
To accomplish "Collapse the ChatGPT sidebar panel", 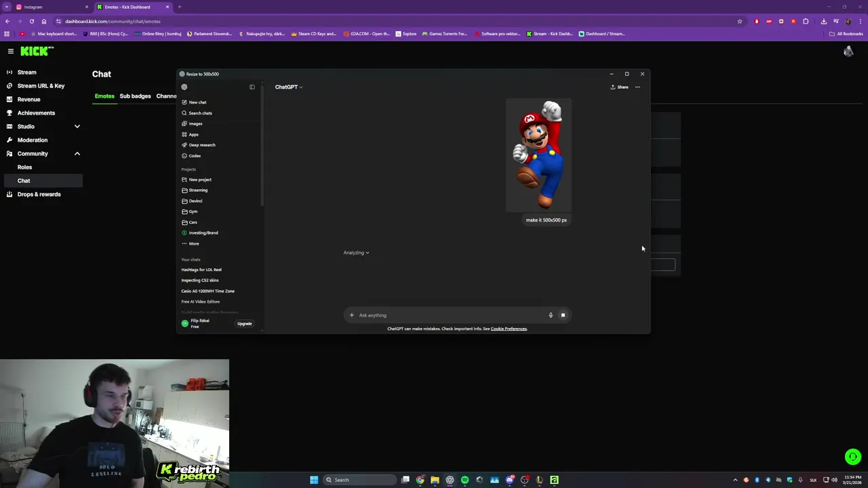I will tap(252, 87).
